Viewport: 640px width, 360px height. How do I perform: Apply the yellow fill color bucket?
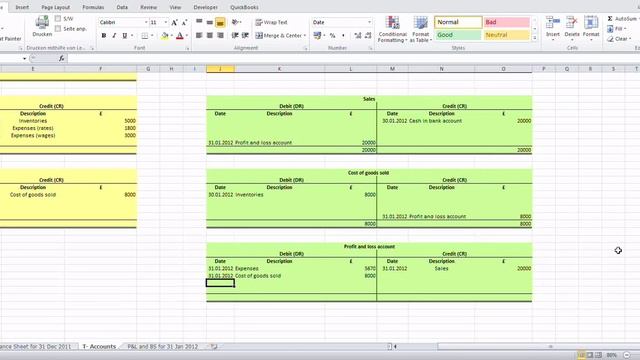[165, 36]
